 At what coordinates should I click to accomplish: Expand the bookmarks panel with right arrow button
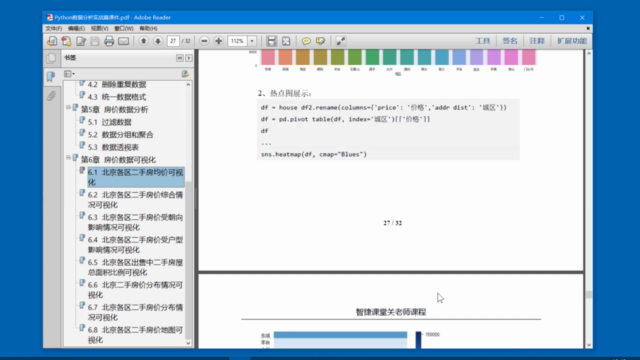point(189,58)
